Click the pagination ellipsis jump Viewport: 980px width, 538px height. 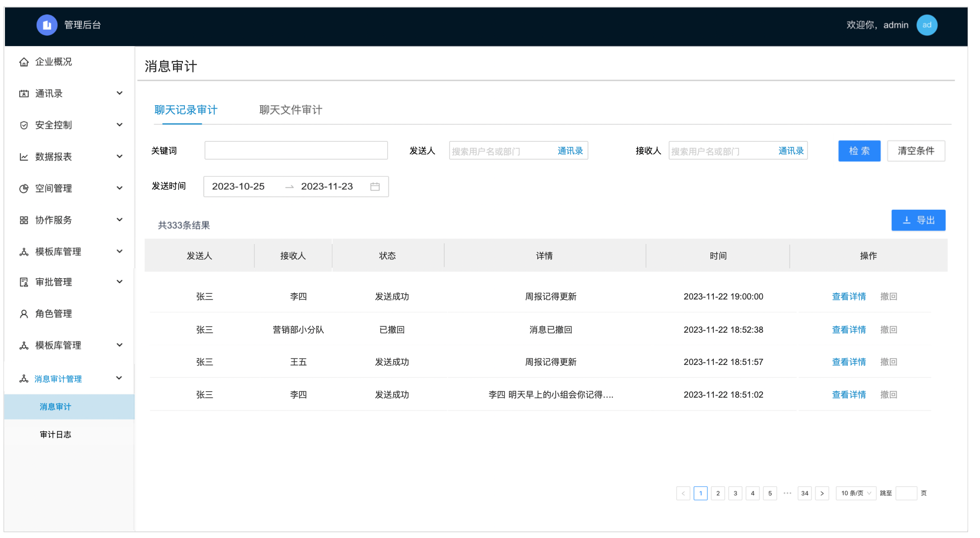[787, 493]
